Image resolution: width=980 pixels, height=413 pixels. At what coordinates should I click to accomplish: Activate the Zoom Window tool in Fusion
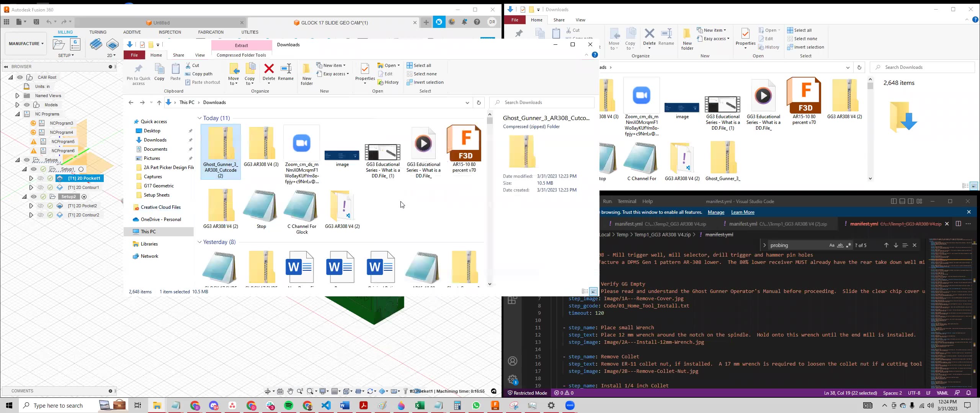pos(310,391)
